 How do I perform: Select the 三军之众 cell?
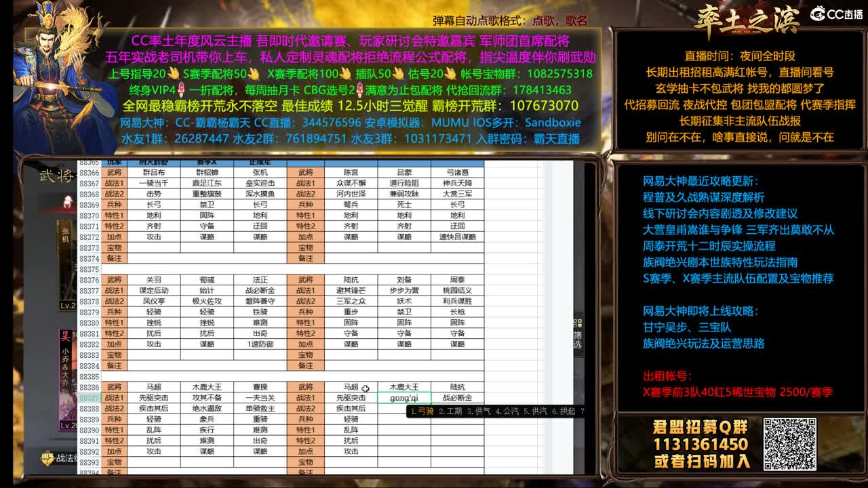[351, 301]
